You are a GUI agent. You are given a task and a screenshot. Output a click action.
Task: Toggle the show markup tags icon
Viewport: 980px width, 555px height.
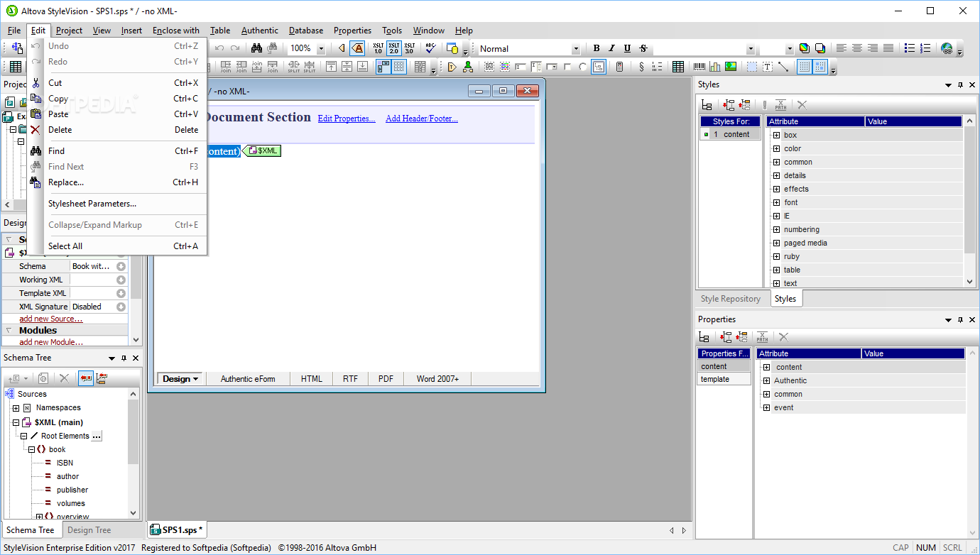click(358, 48)
